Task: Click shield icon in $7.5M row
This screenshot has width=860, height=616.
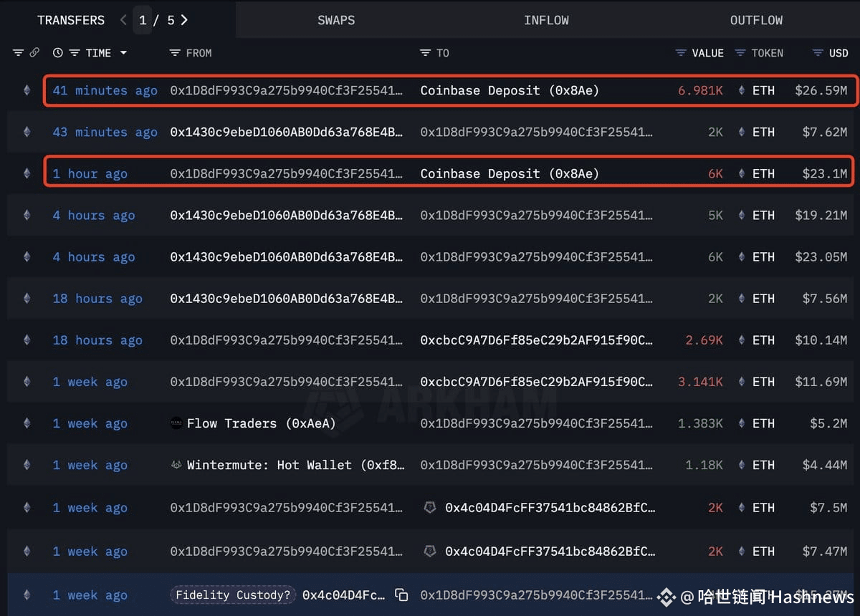Action: click(x=430, y=508)
